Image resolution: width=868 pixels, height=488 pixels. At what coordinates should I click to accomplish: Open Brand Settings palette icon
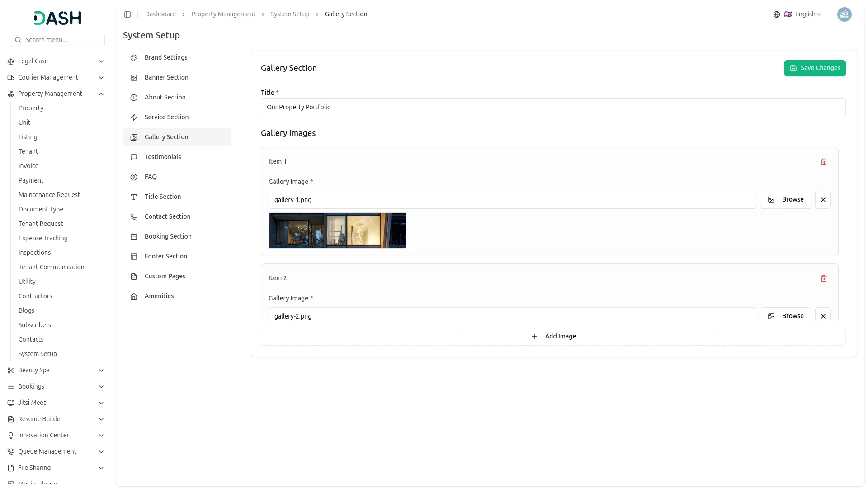134,58
